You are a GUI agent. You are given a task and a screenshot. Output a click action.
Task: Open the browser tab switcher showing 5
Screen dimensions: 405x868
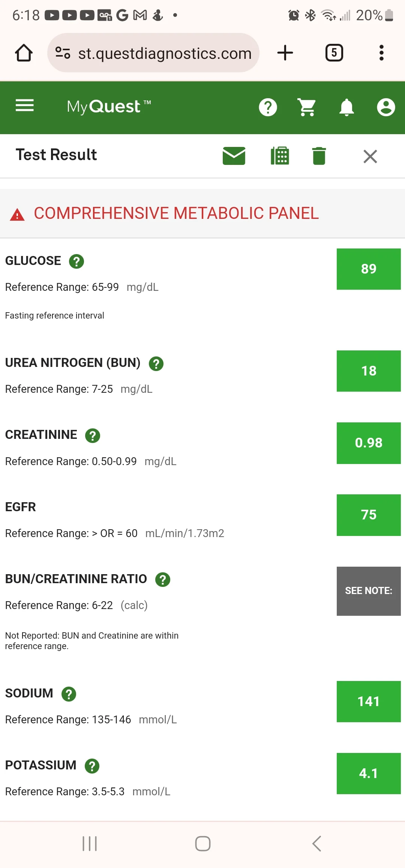(x=334, y=53)
